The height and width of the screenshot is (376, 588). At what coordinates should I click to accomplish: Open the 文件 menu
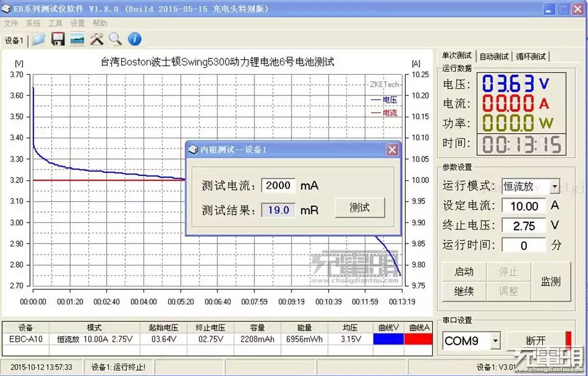click(x=11, y=23)
